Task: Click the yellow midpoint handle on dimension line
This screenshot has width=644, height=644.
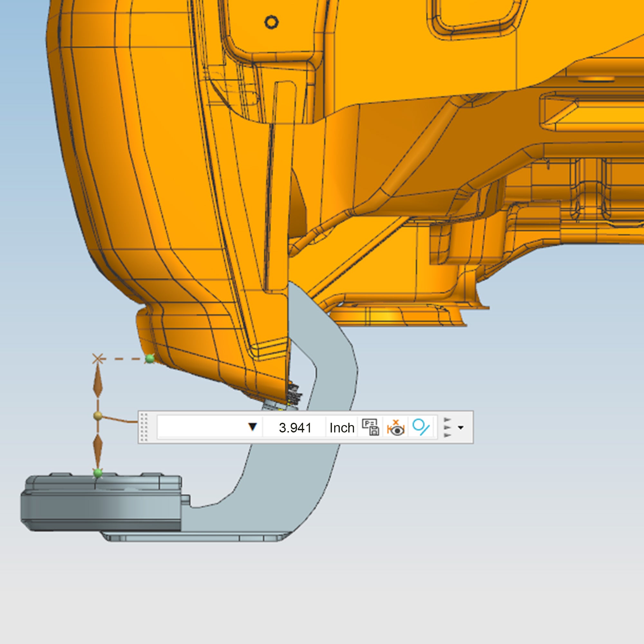Action: point(98,415)
